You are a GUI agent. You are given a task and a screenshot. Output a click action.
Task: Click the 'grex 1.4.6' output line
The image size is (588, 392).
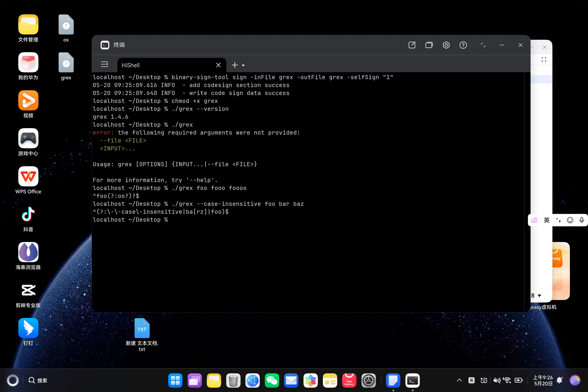click(110, 117)
